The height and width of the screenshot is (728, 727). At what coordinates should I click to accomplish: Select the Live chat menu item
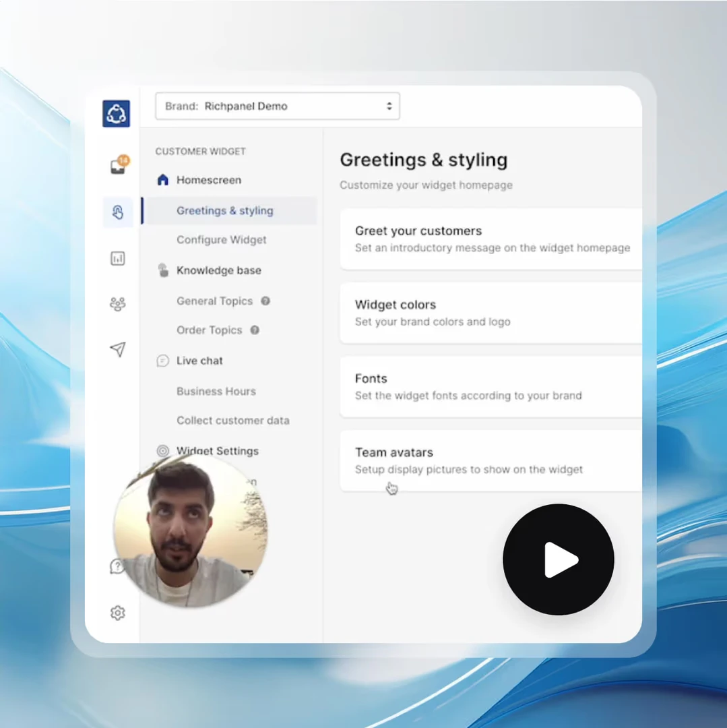point(199,361)
